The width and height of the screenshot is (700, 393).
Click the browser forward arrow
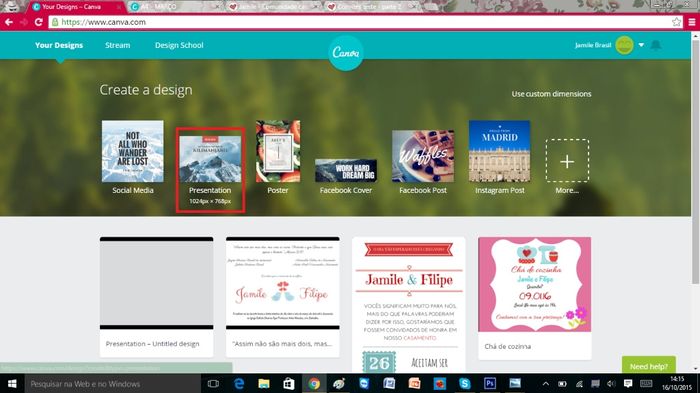pos(24,22)
